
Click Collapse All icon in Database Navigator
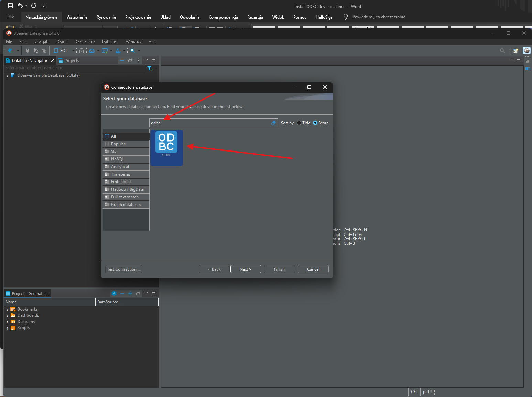pos(122,60)
